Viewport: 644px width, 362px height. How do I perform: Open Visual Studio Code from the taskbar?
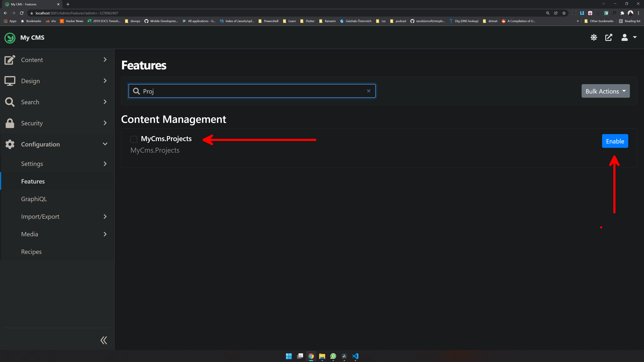coord(355,356)
